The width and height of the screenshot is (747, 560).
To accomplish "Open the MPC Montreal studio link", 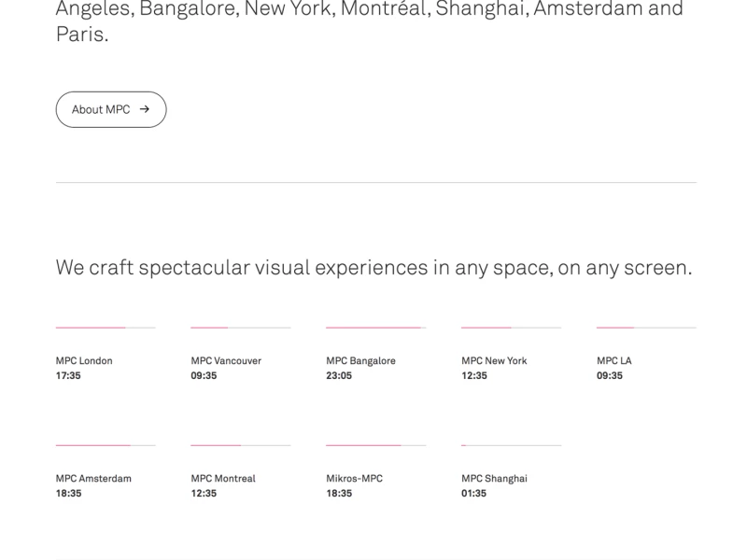I will (x=223, y=479).
